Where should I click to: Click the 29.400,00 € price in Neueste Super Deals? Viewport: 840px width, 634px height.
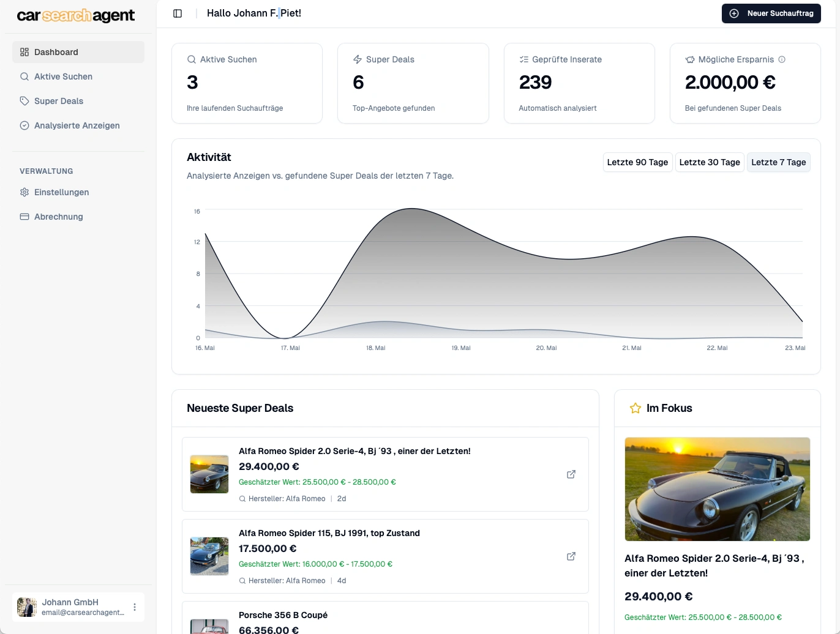[x=269, y=466]
